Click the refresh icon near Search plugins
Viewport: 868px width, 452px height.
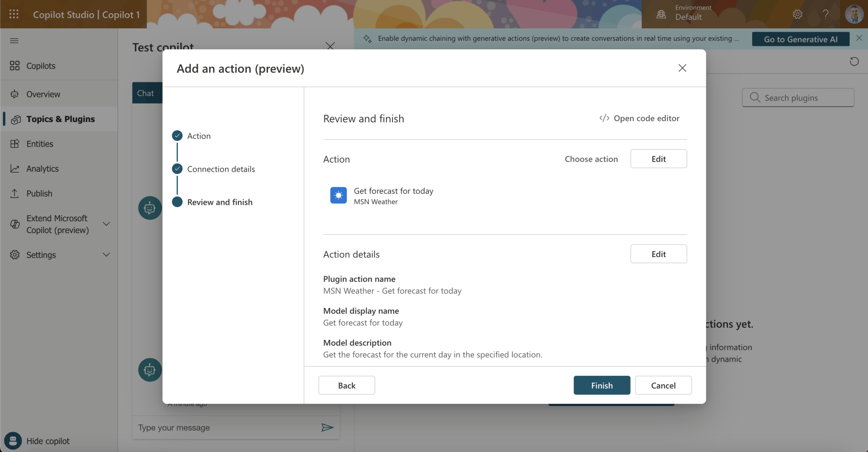(854, 61)
